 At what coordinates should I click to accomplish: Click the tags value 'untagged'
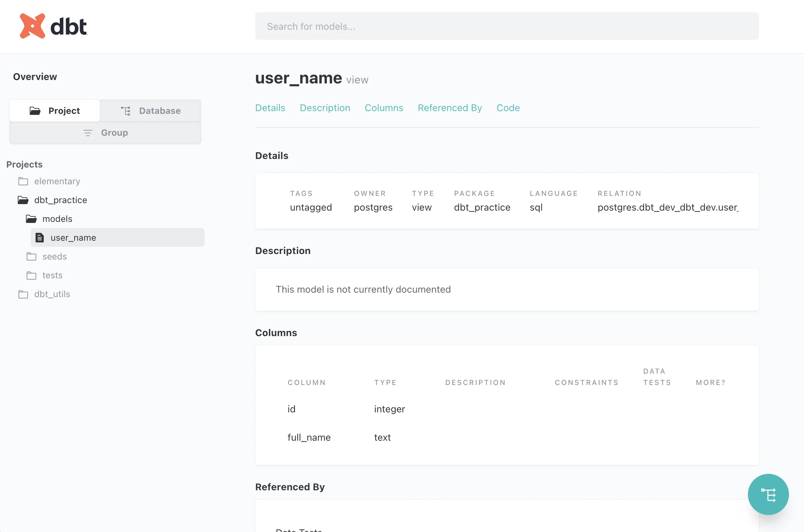pos(311,207)
